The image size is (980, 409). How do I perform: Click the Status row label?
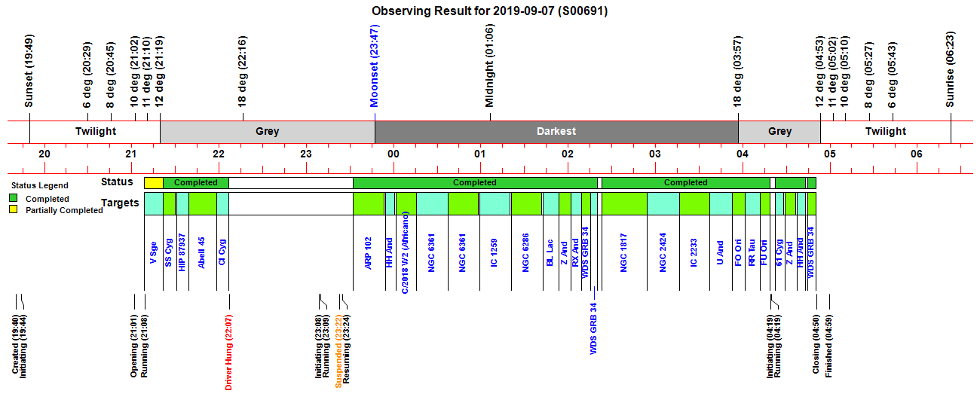pyautogui.click(x=118, y=182)
